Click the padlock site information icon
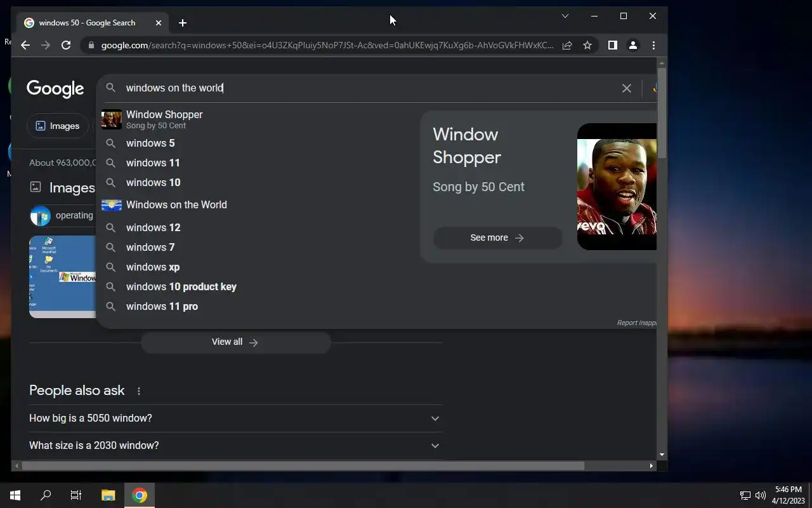Screen dimensions: 812x508 click(91, 45)
